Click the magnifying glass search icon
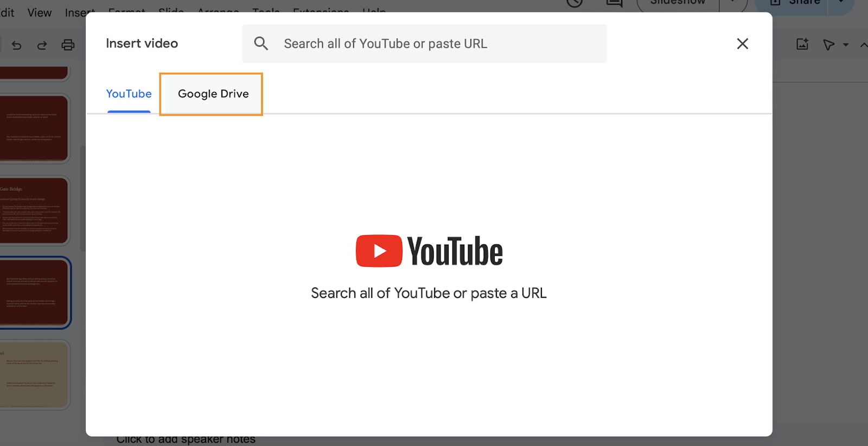 (261, 43)
